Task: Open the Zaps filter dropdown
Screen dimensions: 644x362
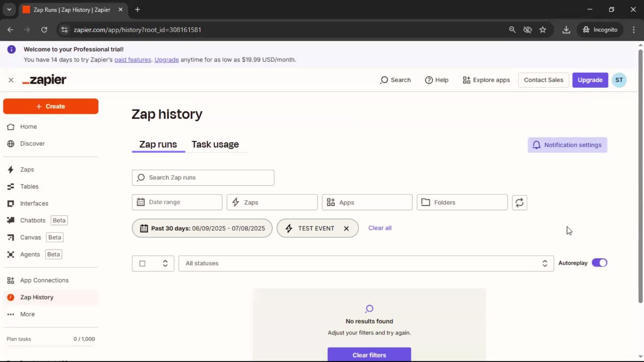Action: [272, 202]
